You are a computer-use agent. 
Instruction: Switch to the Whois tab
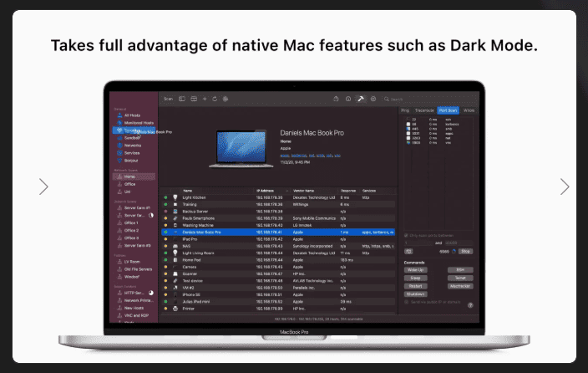pos(469,110)
